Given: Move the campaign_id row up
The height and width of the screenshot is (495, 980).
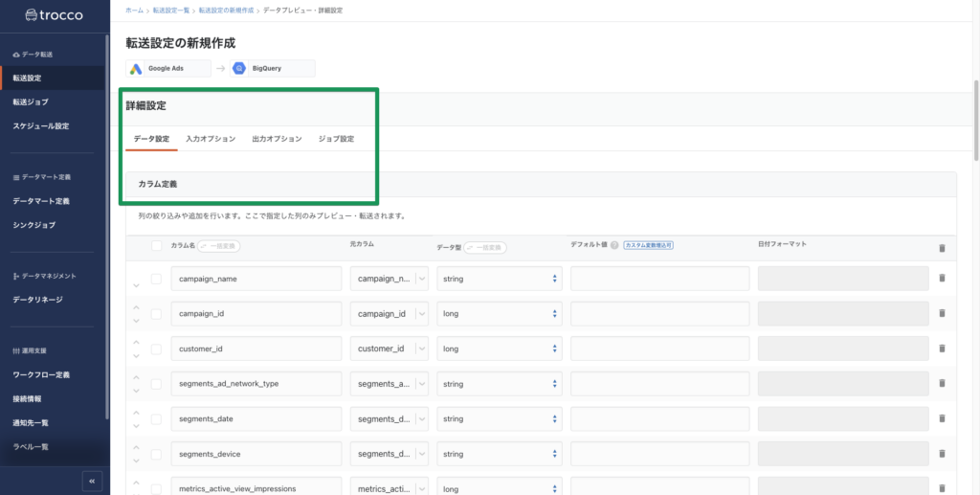Looking at the screenshot, I should 135,308.
